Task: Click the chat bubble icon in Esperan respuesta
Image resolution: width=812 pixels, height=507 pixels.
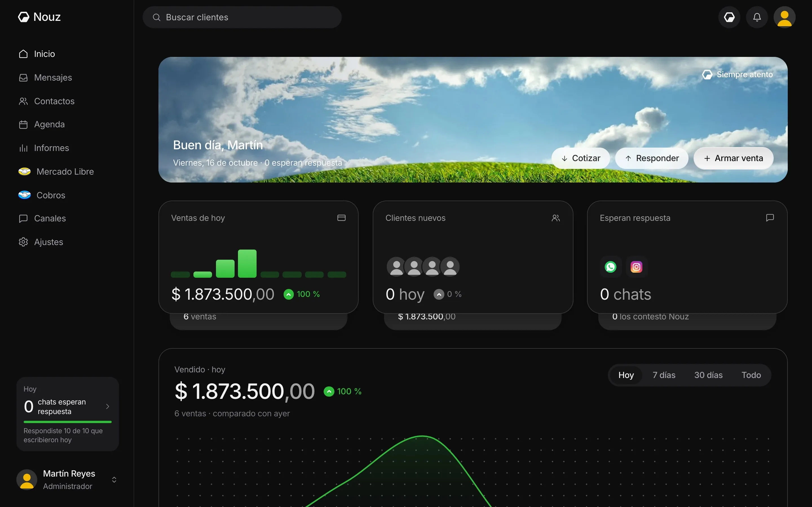Action: (770, 218)
